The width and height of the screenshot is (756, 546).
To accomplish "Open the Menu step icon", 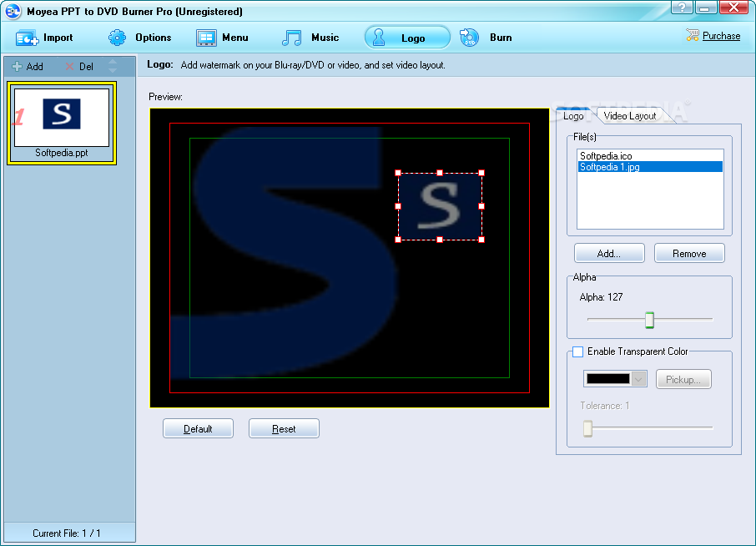I will tap(206, 38).
